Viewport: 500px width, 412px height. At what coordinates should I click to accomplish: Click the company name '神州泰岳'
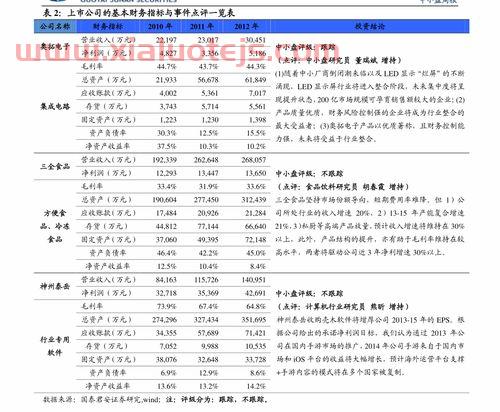(x=55, y=286)
